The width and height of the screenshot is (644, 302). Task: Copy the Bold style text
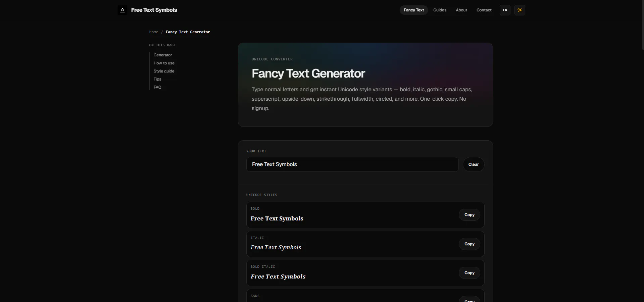coord(469,215)
